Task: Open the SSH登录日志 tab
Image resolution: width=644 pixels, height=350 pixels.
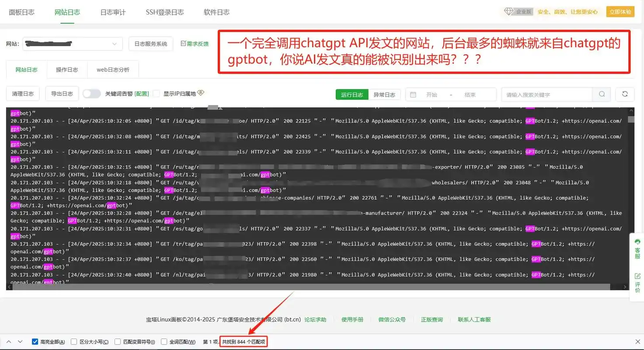Action: point(165,12)
